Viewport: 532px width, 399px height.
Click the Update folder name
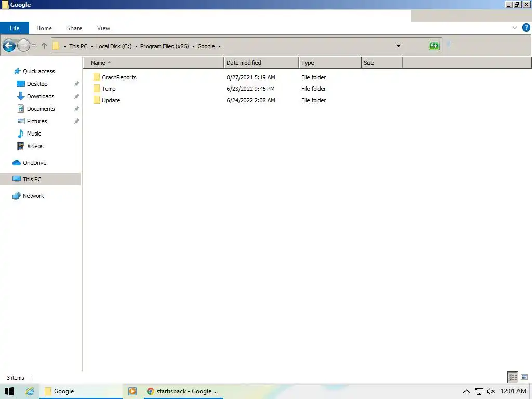point(111,100)
